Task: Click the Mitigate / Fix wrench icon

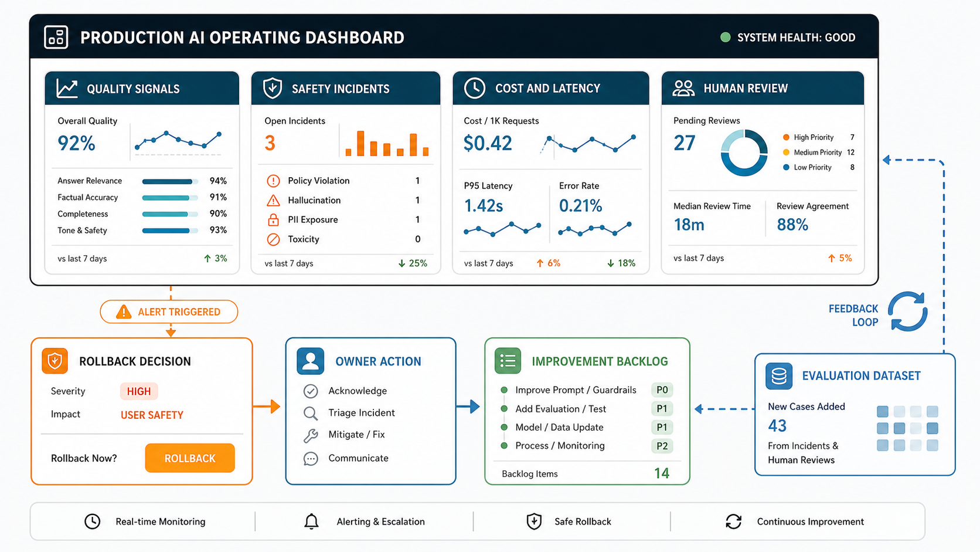Action: pyautogui.click(x=311, y=435)
